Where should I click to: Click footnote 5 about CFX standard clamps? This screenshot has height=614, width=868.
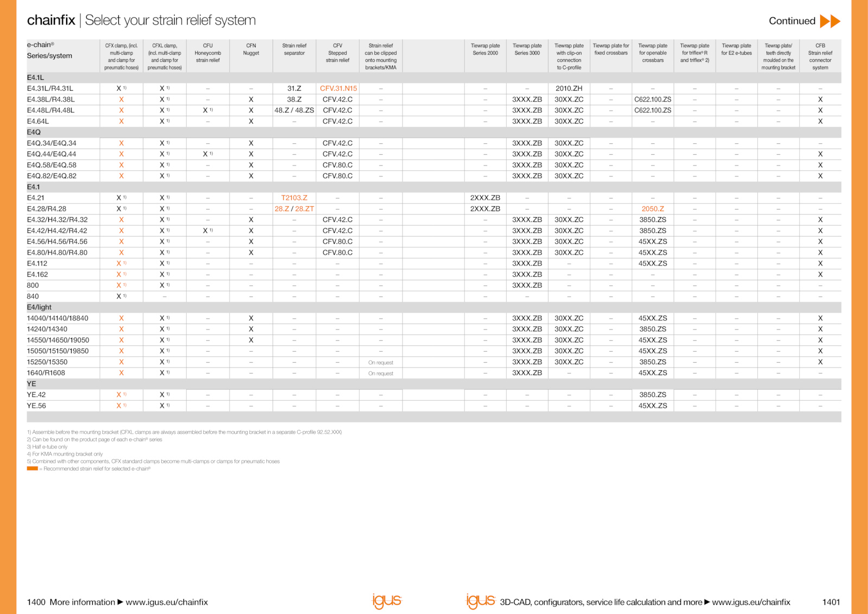154,461
